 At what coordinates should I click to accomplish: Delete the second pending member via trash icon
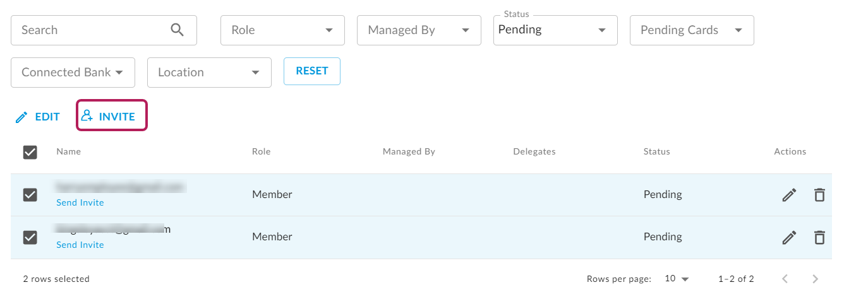[x=819, y=237]
